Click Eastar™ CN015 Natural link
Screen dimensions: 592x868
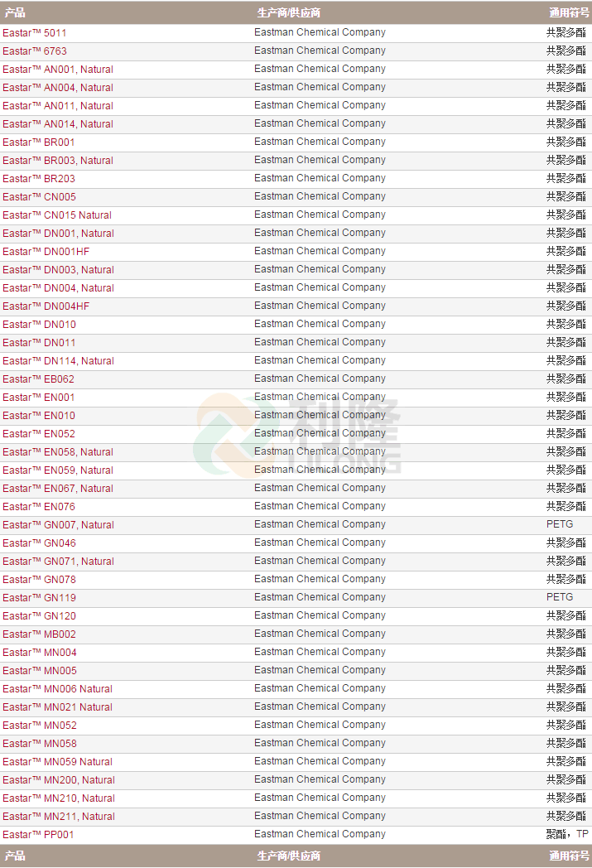coord(57,215)
